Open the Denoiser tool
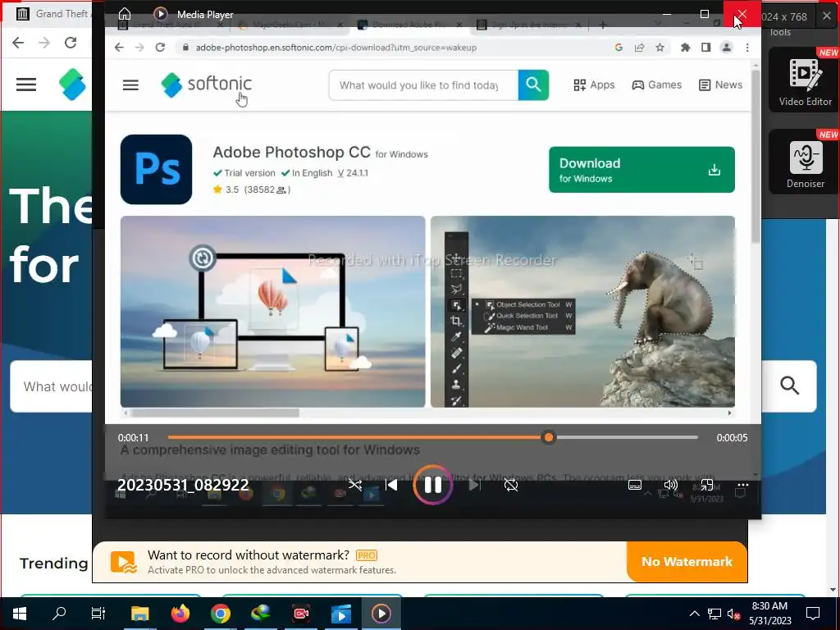Viewport: 840px width, 630px height. (x=806, y=162)
